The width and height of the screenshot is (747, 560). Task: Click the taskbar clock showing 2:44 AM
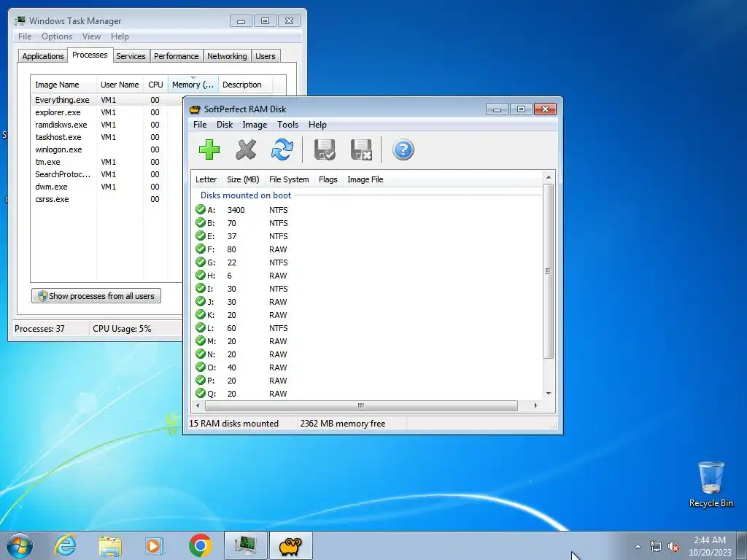coord(709,546)
